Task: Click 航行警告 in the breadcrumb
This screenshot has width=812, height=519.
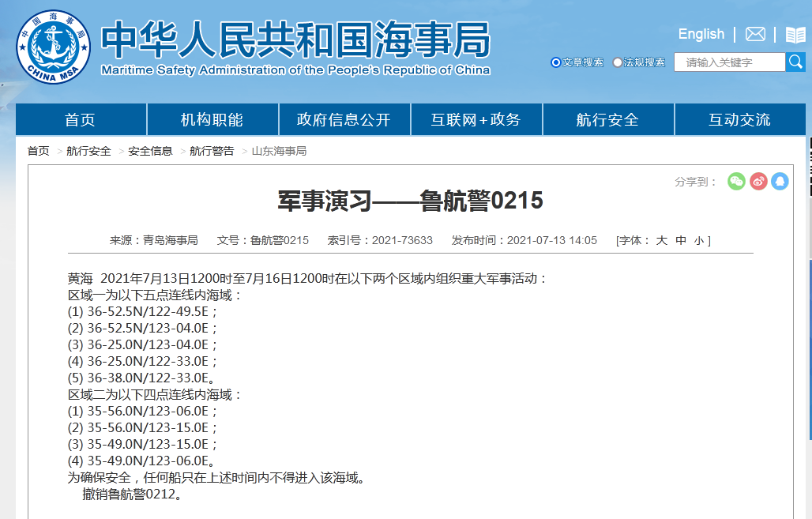Action: click(212, 151)
